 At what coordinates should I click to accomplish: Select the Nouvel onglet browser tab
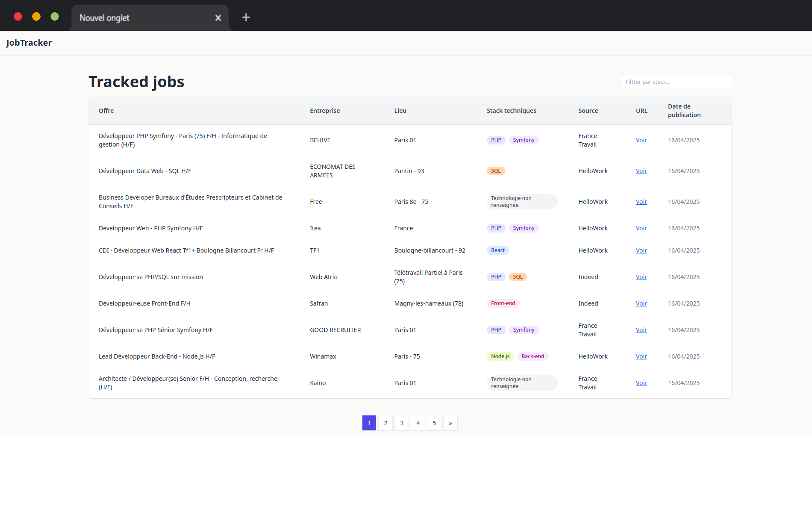128,18
